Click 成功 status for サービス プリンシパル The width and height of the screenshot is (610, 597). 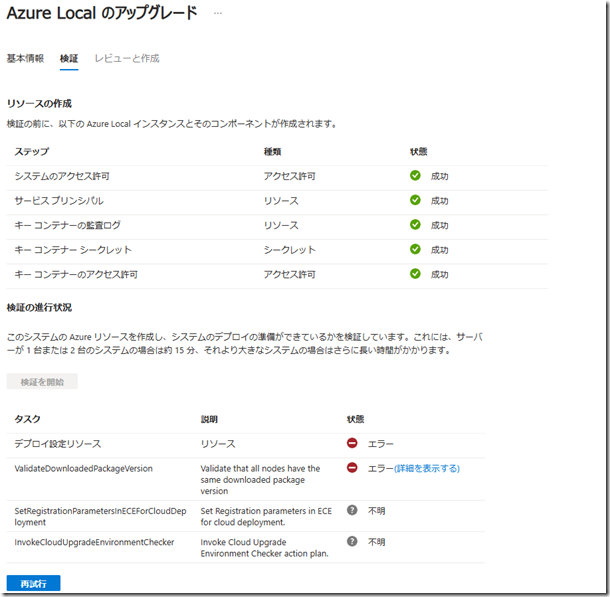pyautogui.click(x=440, y=201)
